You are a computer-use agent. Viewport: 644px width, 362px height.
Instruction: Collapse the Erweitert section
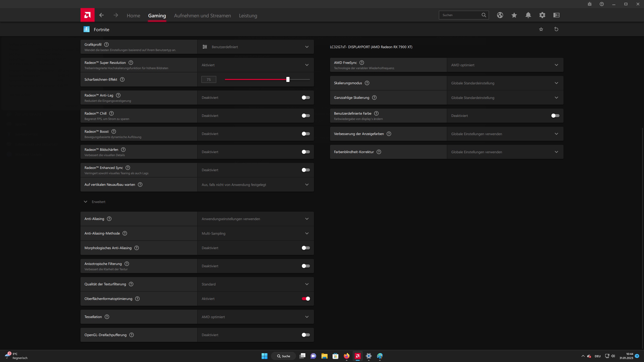point(86,202)
